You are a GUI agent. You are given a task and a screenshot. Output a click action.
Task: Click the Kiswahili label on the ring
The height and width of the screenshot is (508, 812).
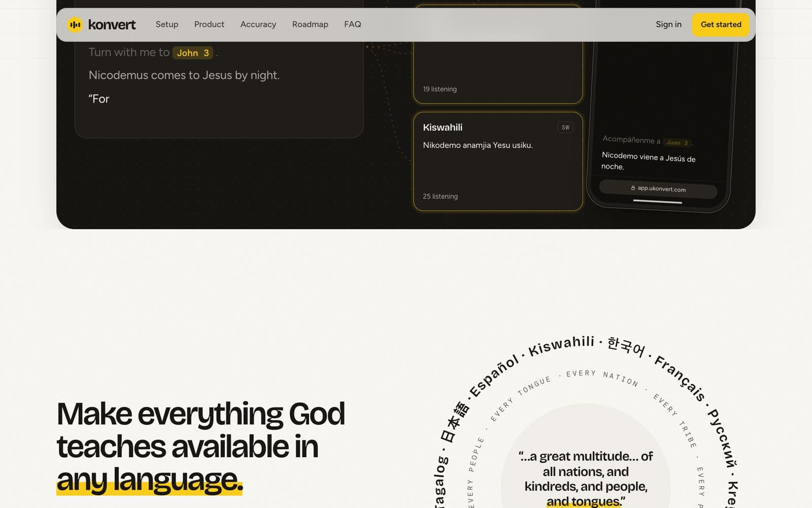561,345
